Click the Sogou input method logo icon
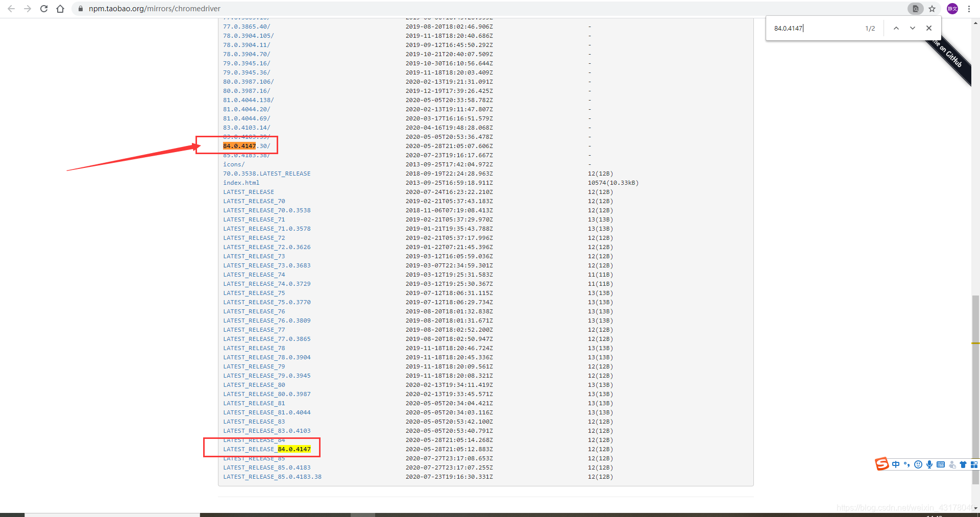Image resolution: width=980 pixels, height=517 pixels. coord(882,464)
